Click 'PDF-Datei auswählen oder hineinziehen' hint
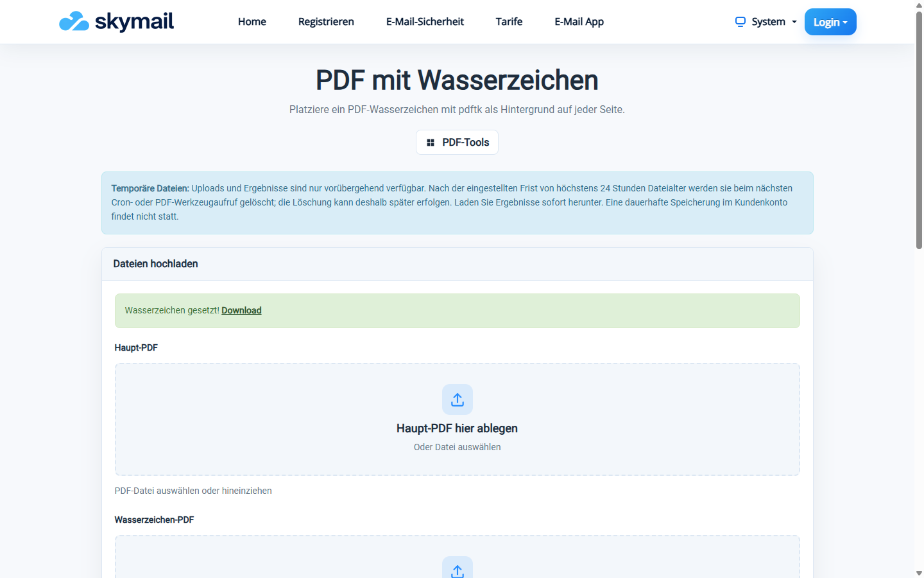Screen dimensions: 924x578 [193, 491]
